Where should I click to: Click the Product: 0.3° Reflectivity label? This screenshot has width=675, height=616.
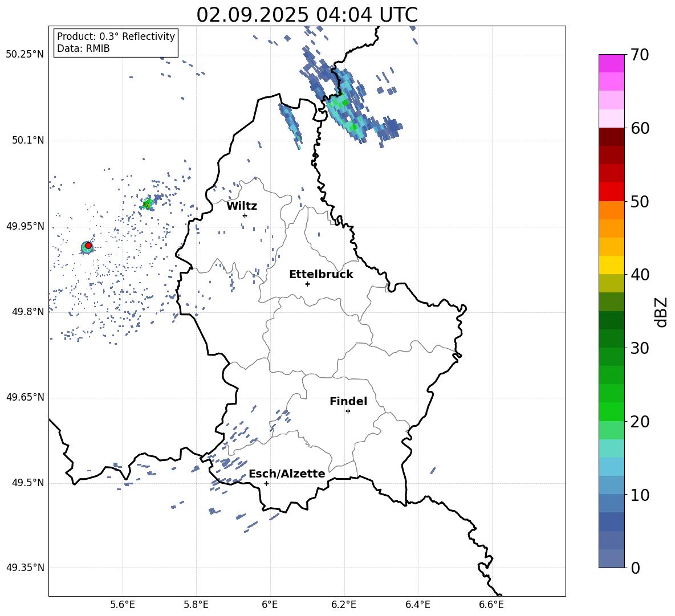click(x=116, y=36)
